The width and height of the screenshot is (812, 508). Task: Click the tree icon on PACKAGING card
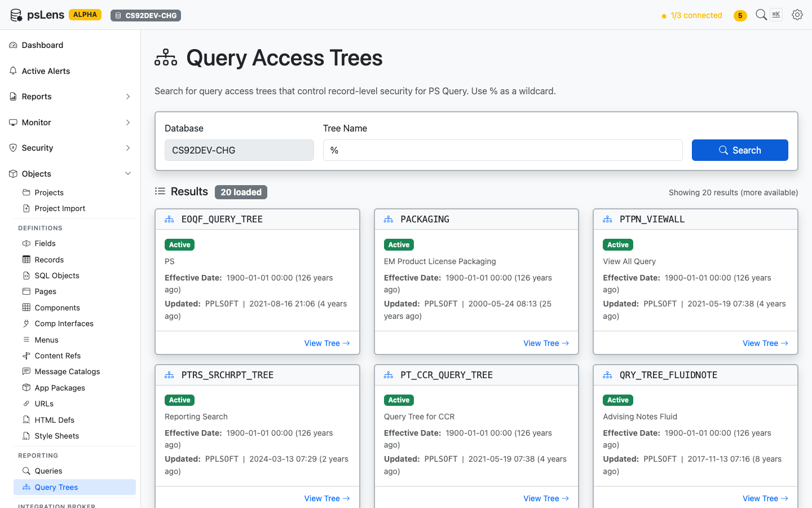(389, 219)
